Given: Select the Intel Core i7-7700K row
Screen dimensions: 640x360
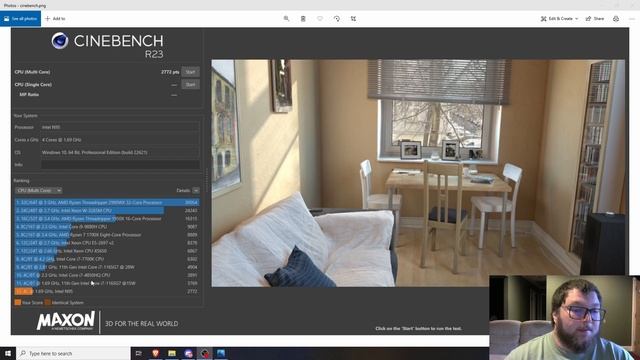Looking at the screenshot, I should pos(107,259).
